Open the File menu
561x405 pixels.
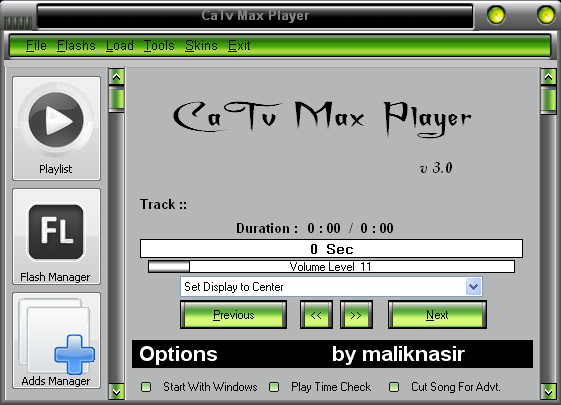tap(36, 46)
